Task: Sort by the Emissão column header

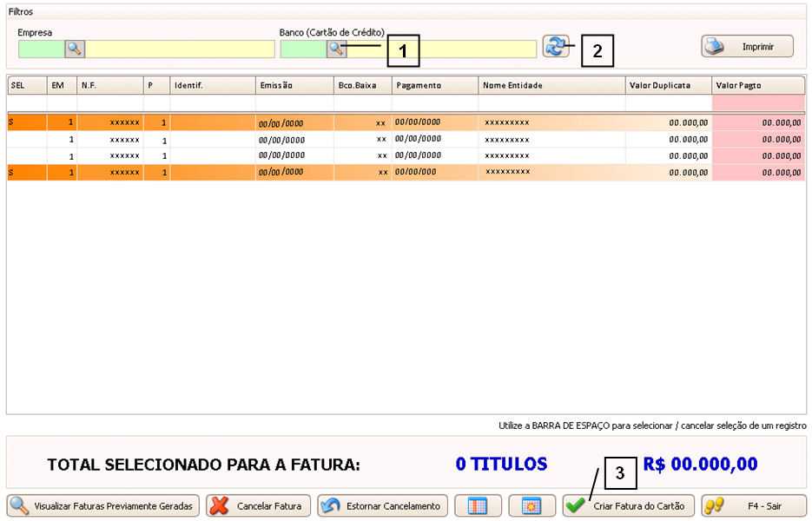Action: click(x=294, y=85)
